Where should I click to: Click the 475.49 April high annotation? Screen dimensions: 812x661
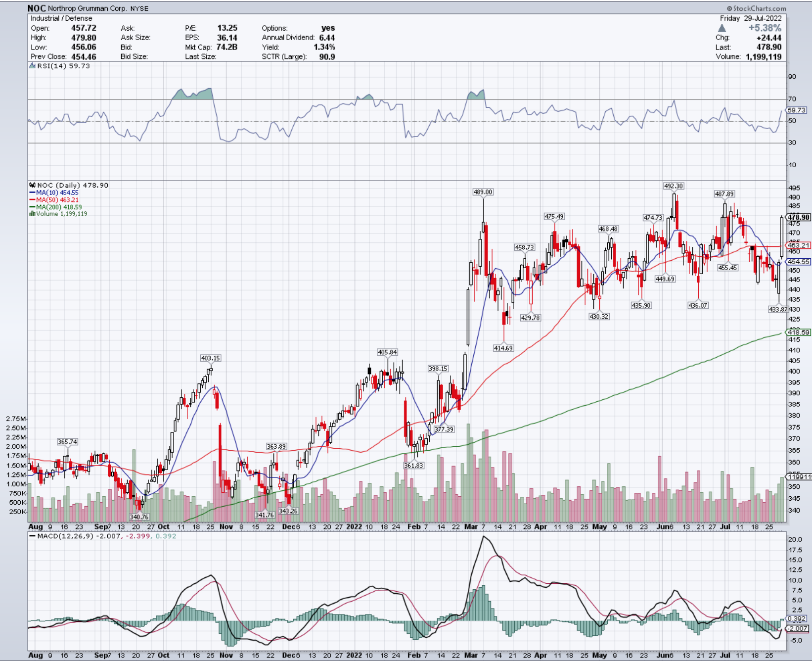click(554, 216)
